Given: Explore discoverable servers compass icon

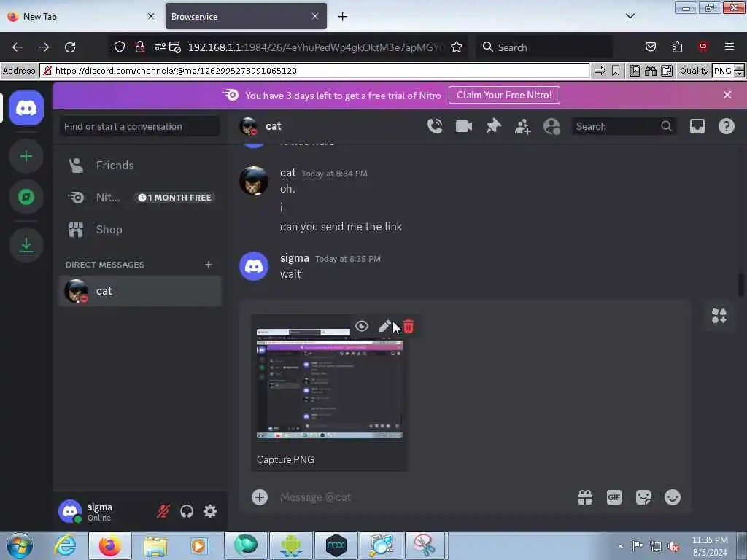Looking at the screenshot, I should click(x=26, y=197).
